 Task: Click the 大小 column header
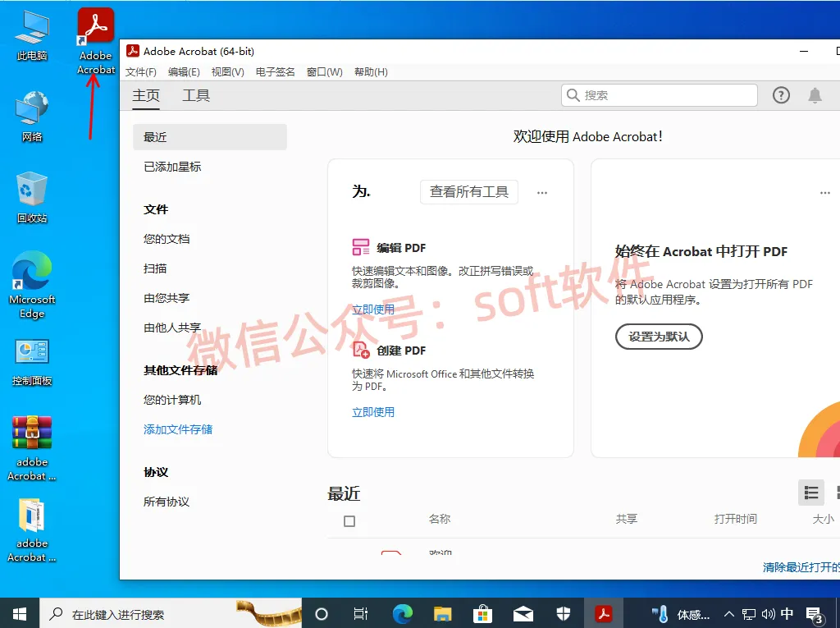[x=823, y=519]
